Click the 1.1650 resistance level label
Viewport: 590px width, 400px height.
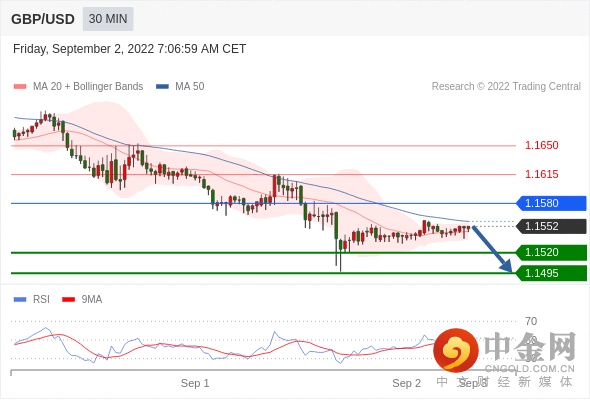pos(541,145)
